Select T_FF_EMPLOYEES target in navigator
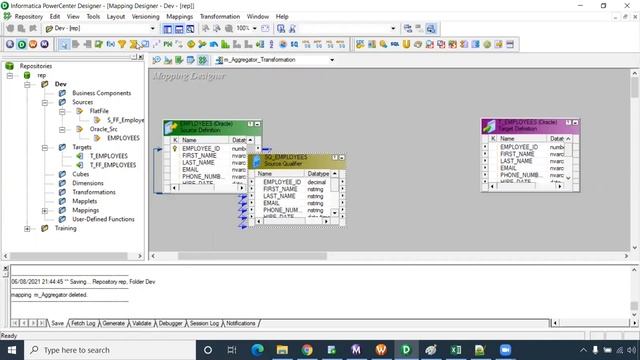Image resolution: width=640 pixels, height=360 pixels. point(113,165)
